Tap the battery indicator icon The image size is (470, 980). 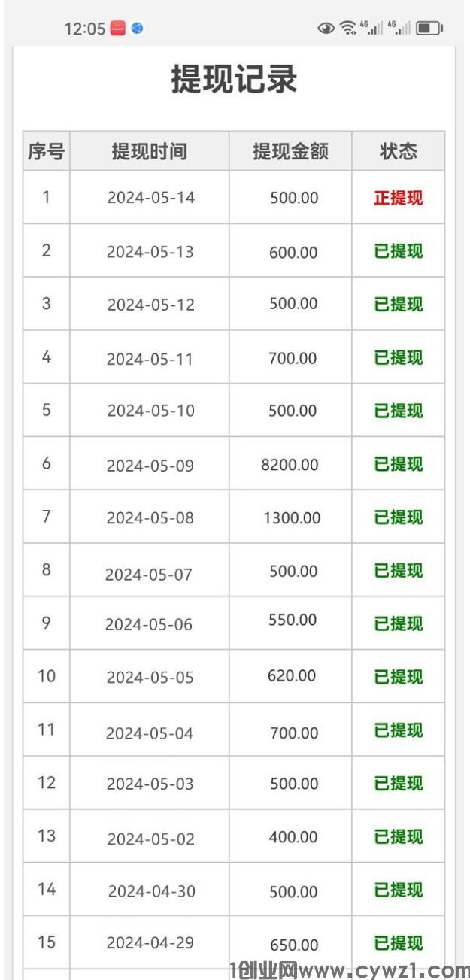(x=429, y=29)
